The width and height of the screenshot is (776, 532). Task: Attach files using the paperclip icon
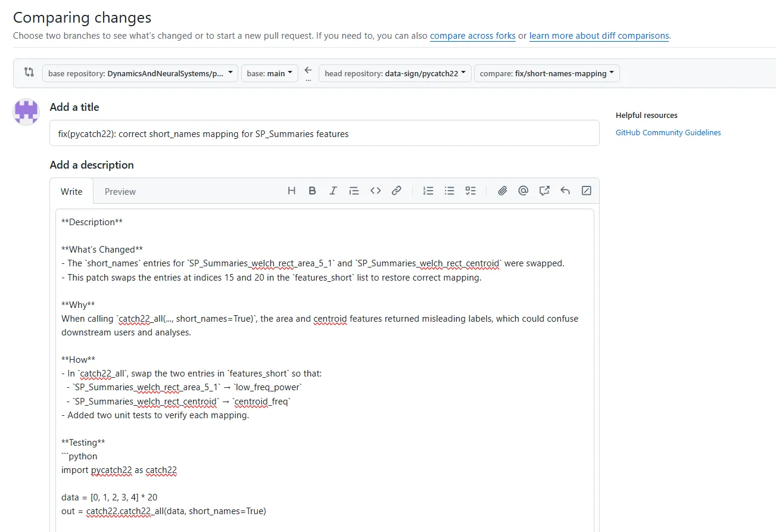[503, 191]
